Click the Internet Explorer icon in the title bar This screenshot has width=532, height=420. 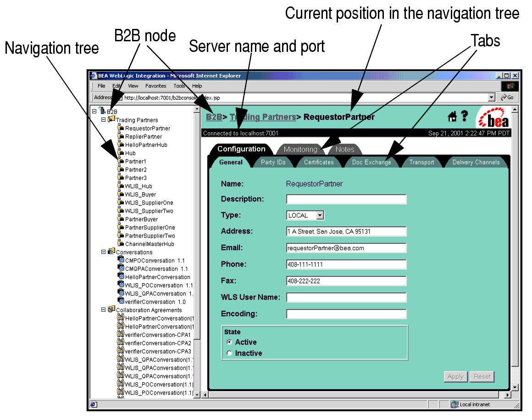coord(94,76)
